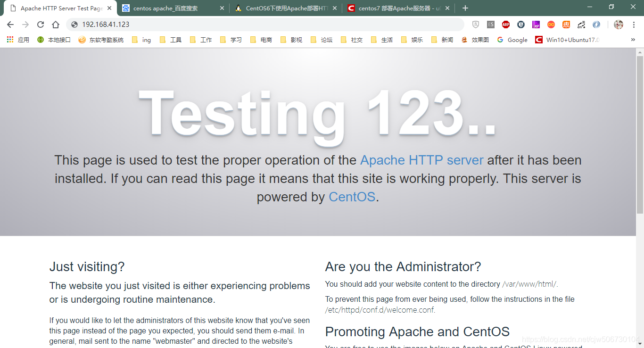
Task: Show more bookmarks overflow chevron
Action: pyautogui.click(x=633, y=40)
